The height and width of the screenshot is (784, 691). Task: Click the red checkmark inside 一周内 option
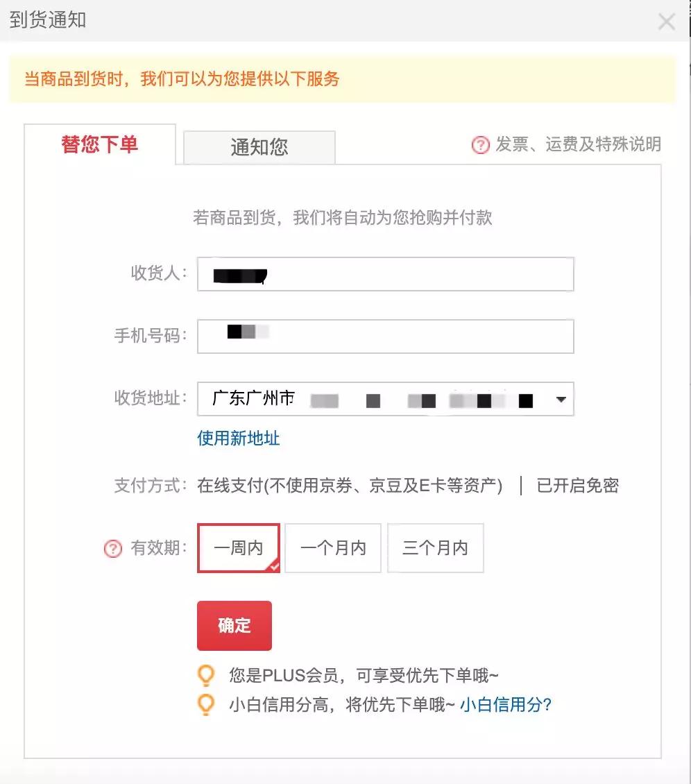click(x=273, y=565)
